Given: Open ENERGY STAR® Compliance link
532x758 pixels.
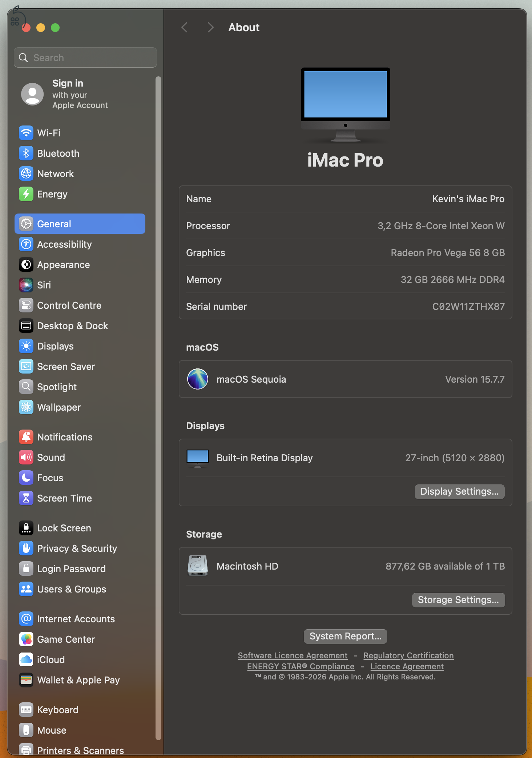Looking at the screenshot, I should 301,666.
